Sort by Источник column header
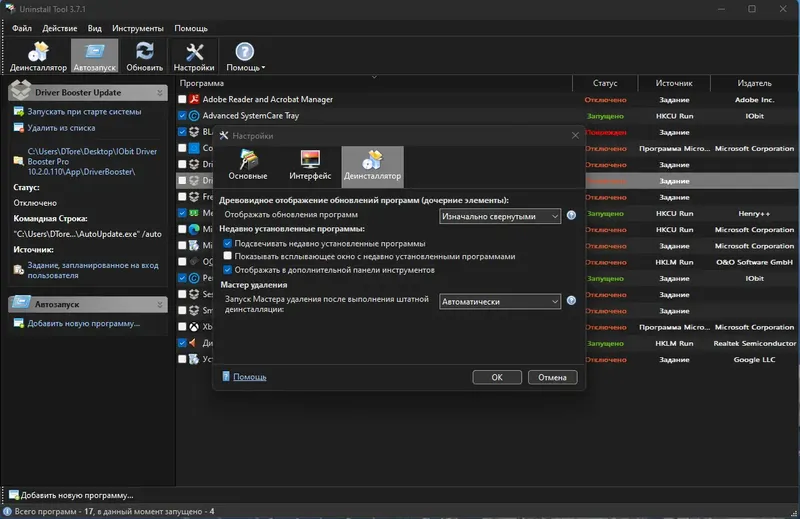This screenshot has height=519, width=800. (x=674, y=83)
